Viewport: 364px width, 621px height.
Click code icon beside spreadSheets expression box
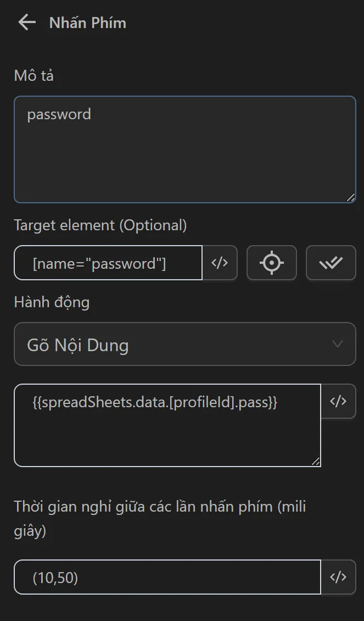point(338,401)
